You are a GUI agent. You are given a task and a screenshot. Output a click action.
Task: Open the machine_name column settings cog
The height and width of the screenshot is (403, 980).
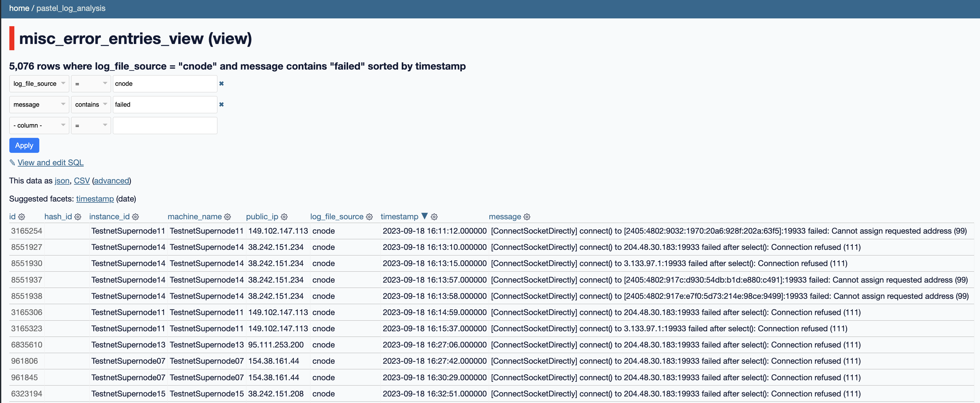(227, 217)
